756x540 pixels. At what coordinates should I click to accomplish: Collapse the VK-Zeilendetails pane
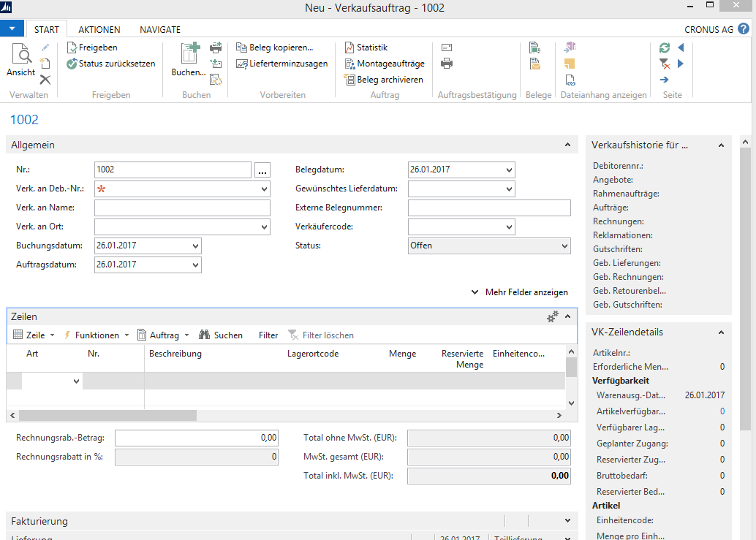point(722,332)
